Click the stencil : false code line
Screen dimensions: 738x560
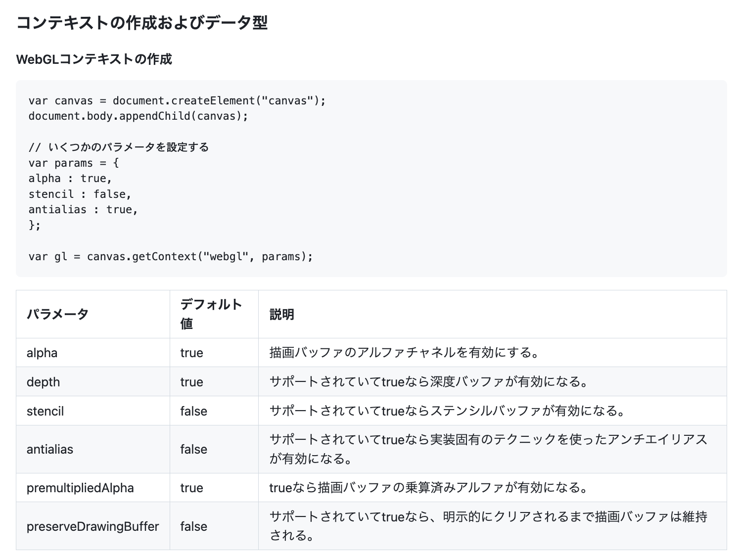coord(80,194)
